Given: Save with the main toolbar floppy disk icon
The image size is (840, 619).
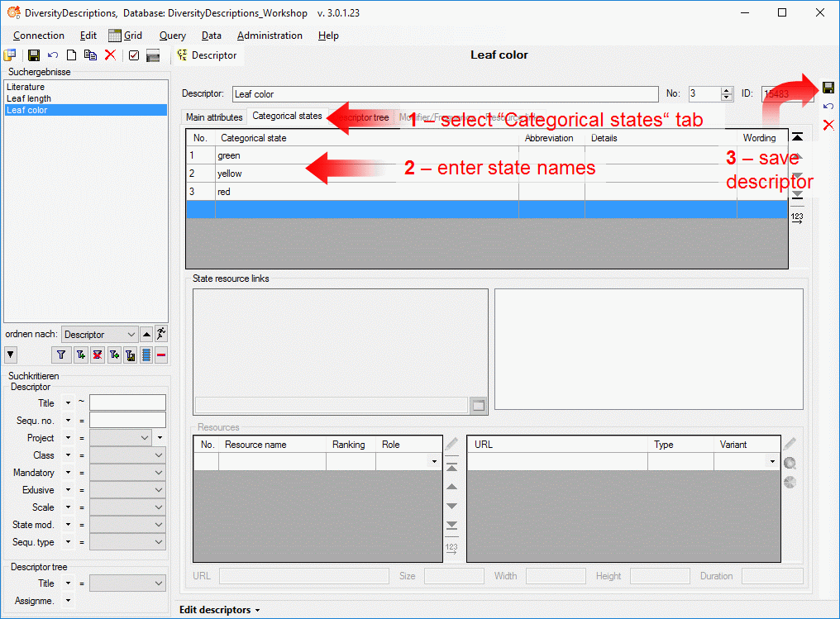Looking at the screenshot, I should pyautogui.click(x=34, y=55).
